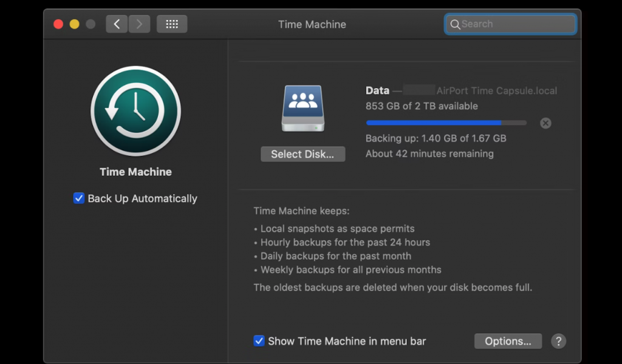Screen dimensions: 622x364
Task: Close the Time Machine window
Action: pyautogui.click(x=58, y=24)
